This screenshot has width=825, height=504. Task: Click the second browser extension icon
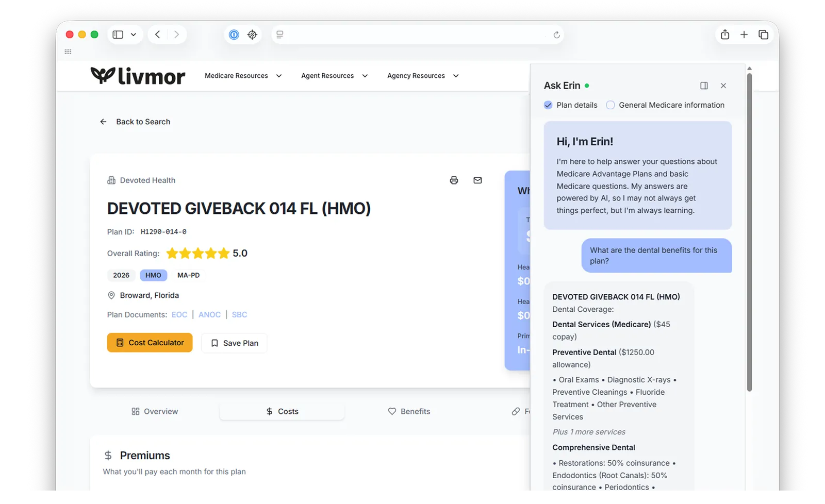pos(252,35)
